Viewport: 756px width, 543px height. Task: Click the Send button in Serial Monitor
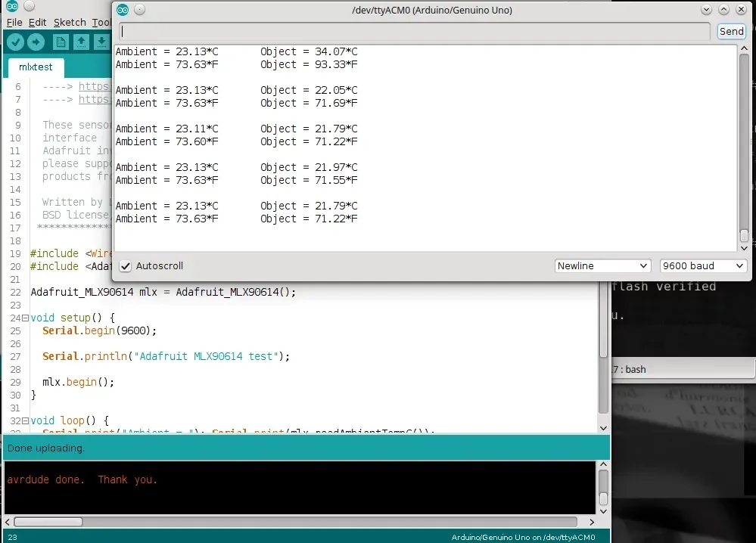(x=732, y=31)
